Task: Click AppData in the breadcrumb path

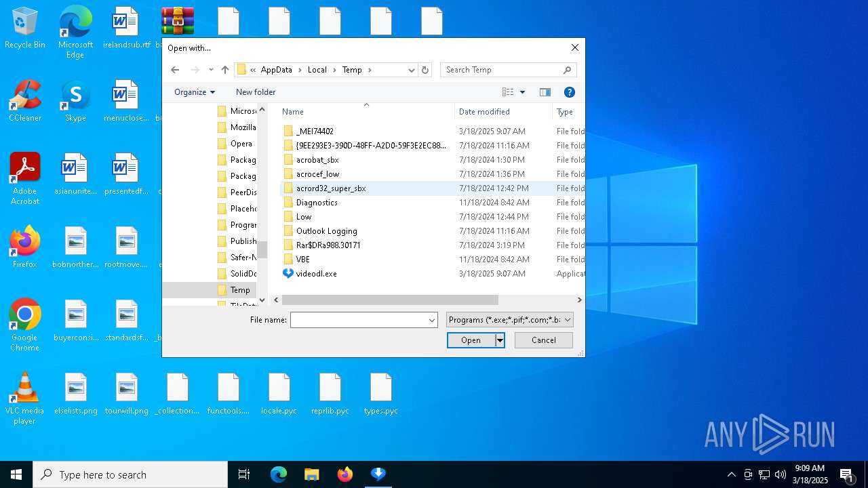Action: pos(277,70)
